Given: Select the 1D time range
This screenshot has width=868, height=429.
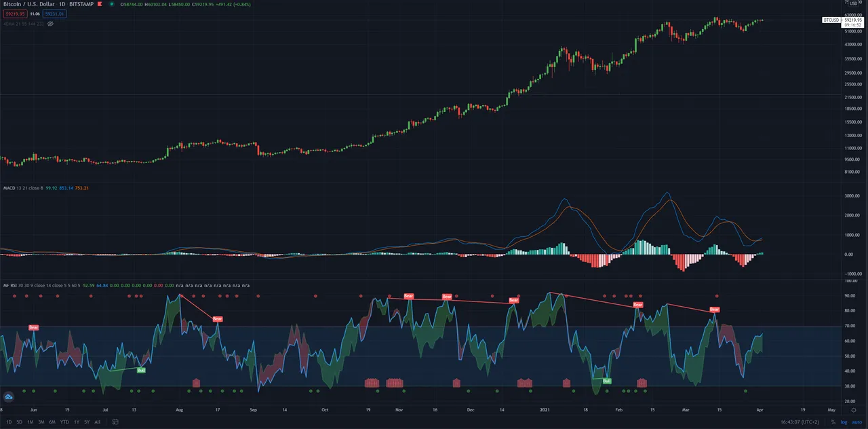Looking at the screenshot, I should pos(9,422).
